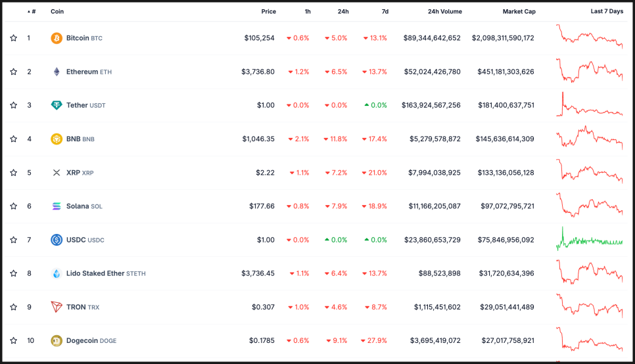The width and height of the screenshot is (635, 364).
Task: Add TRON to favorites with star
Action: [13, 307]
